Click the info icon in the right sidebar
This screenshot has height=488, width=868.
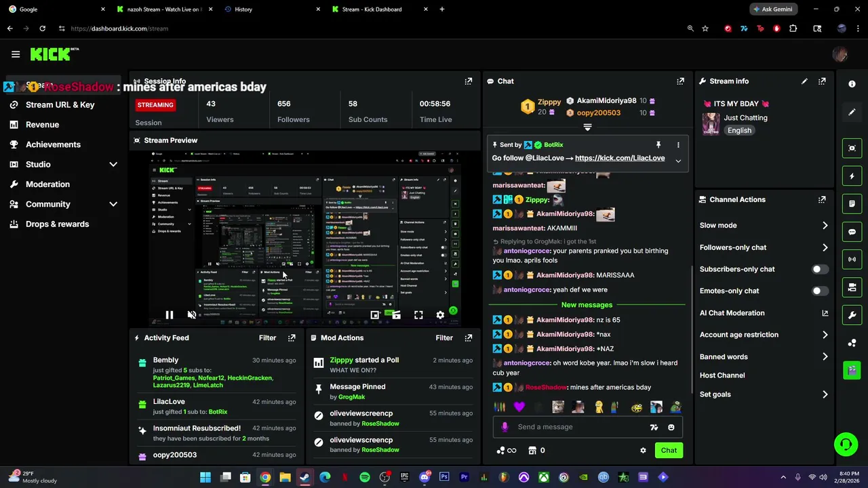click(x=852, y=83)
